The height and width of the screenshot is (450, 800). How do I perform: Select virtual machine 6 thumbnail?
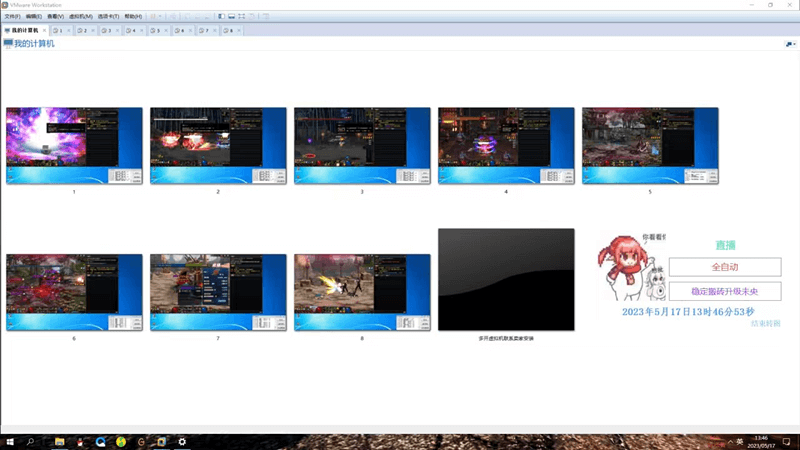pos(74,292)
